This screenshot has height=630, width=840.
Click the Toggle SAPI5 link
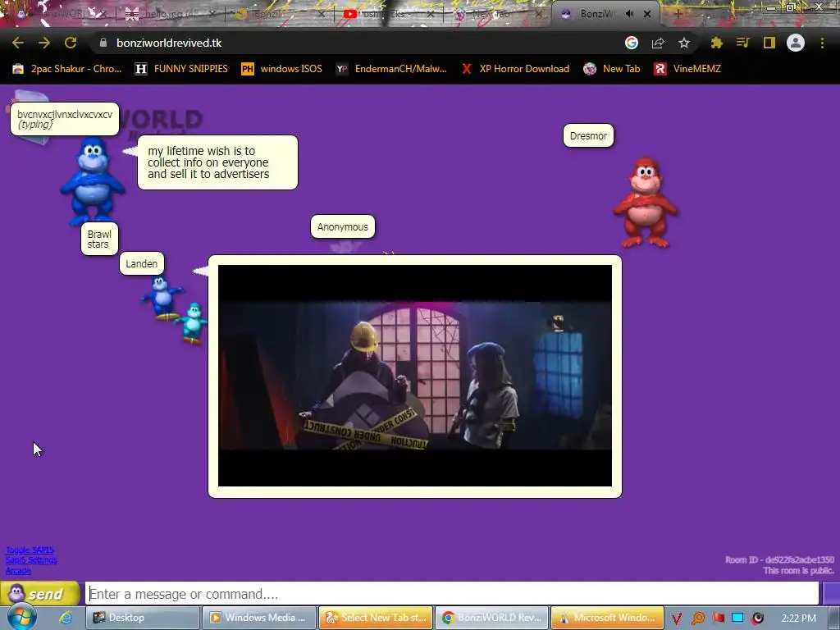tap(30, 550)
